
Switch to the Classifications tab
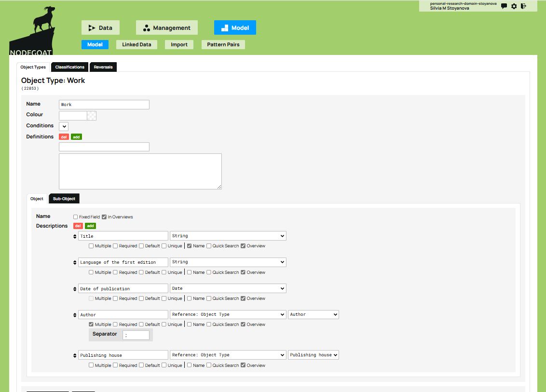(x=69, y=67)
